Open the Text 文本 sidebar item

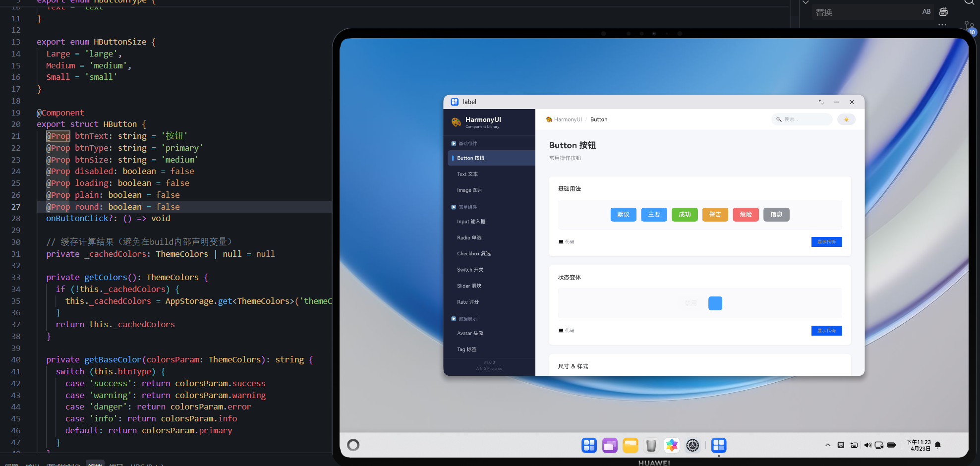pos(467,175)
